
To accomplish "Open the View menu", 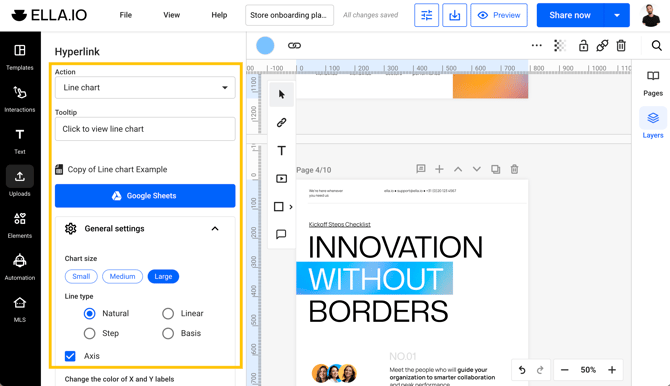I will (x=171, y=15).
